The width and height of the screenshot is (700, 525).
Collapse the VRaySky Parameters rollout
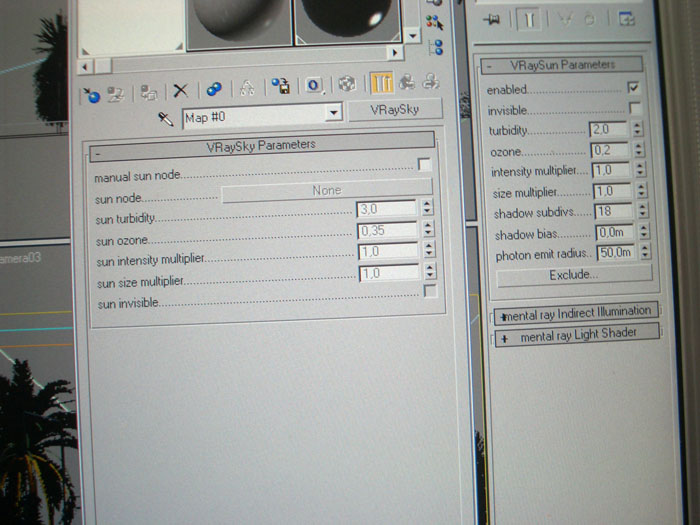click(262, 147)
